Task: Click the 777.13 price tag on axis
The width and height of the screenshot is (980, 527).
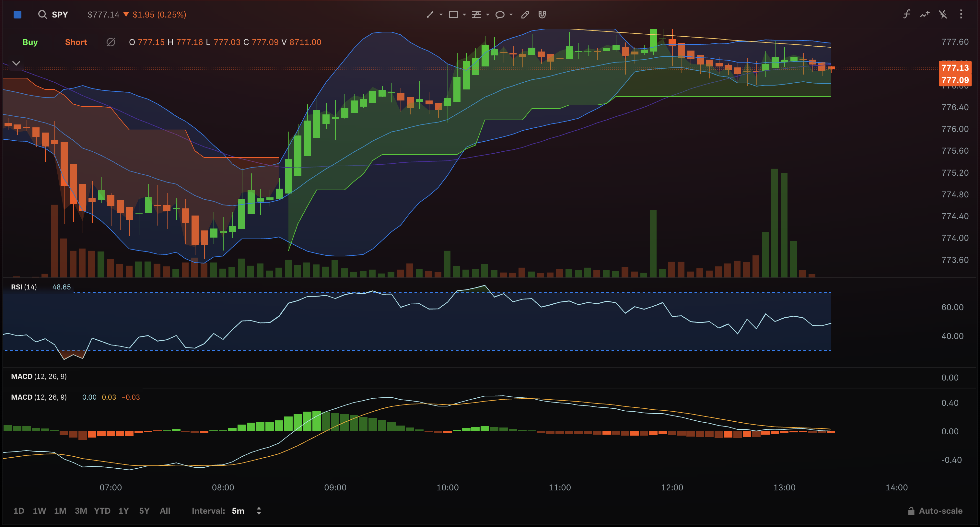Action: point(955,68)
